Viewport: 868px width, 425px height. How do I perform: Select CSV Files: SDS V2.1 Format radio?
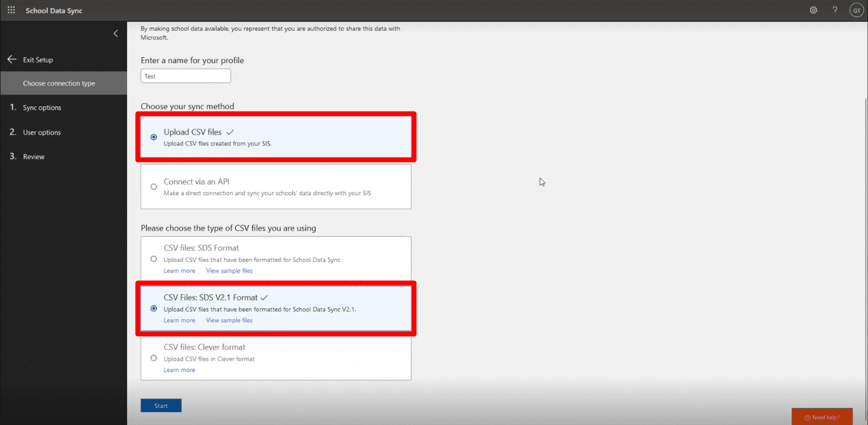click(153, 308)
